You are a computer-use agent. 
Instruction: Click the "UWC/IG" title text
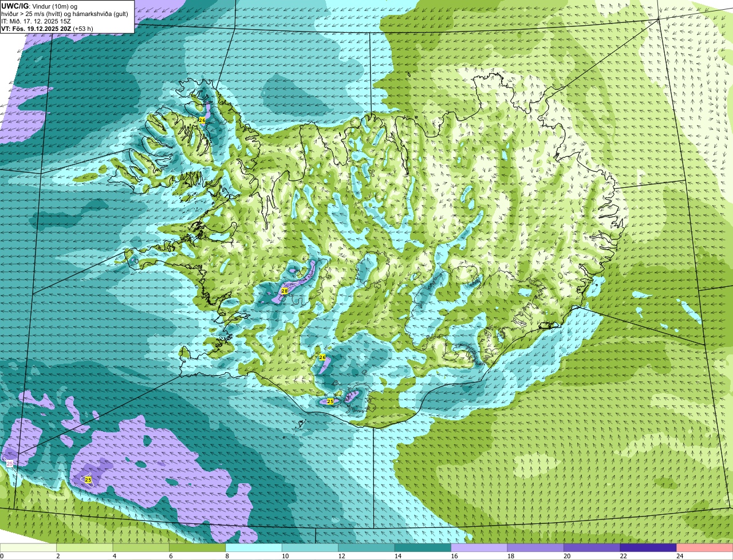(x=15, y=6)
